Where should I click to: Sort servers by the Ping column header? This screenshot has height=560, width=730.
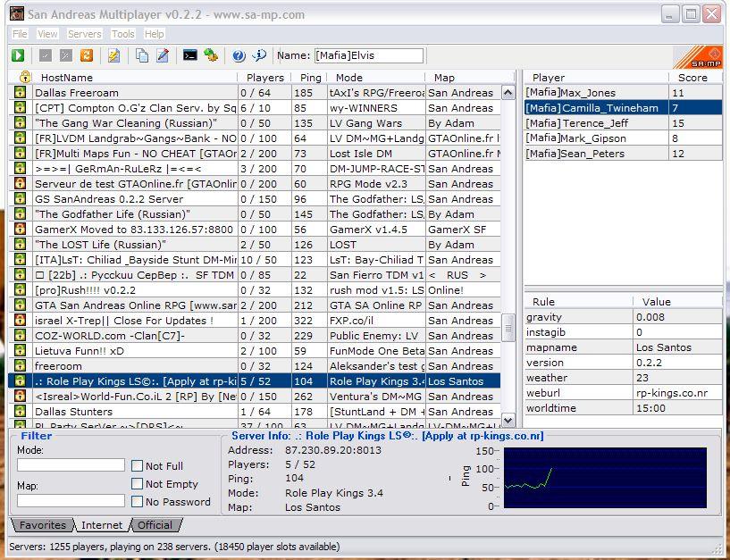click(310, 78)
